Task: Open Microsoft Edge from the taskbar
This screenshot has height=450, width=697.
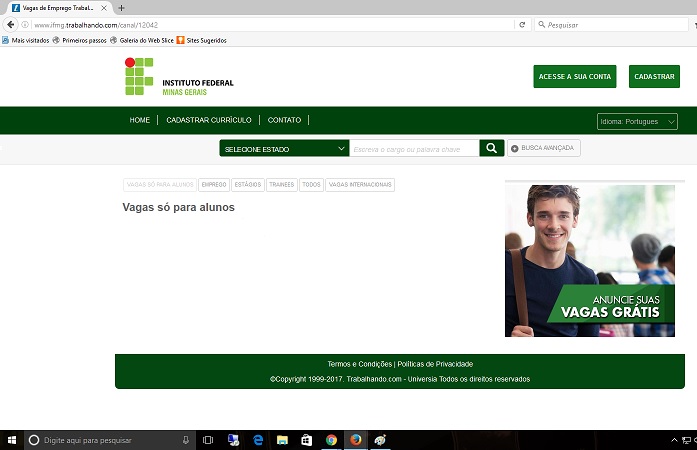Action: (x=258, y=440)
